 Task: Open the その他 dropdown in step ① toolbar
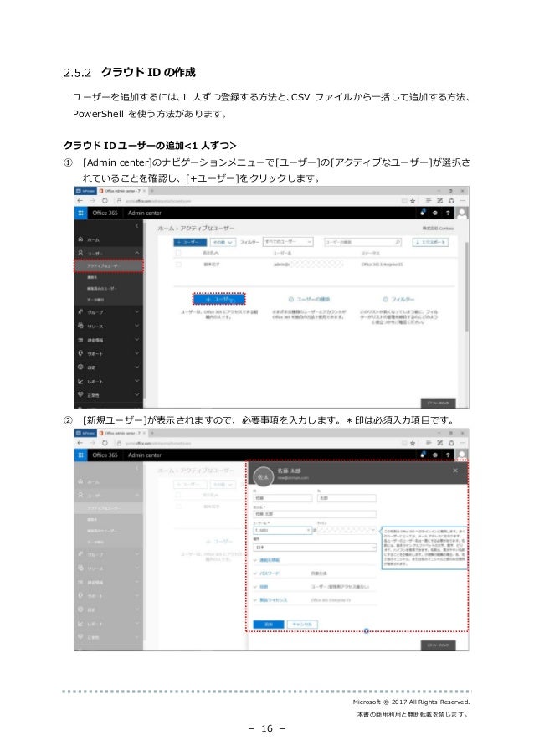click(x=223, y=242)
